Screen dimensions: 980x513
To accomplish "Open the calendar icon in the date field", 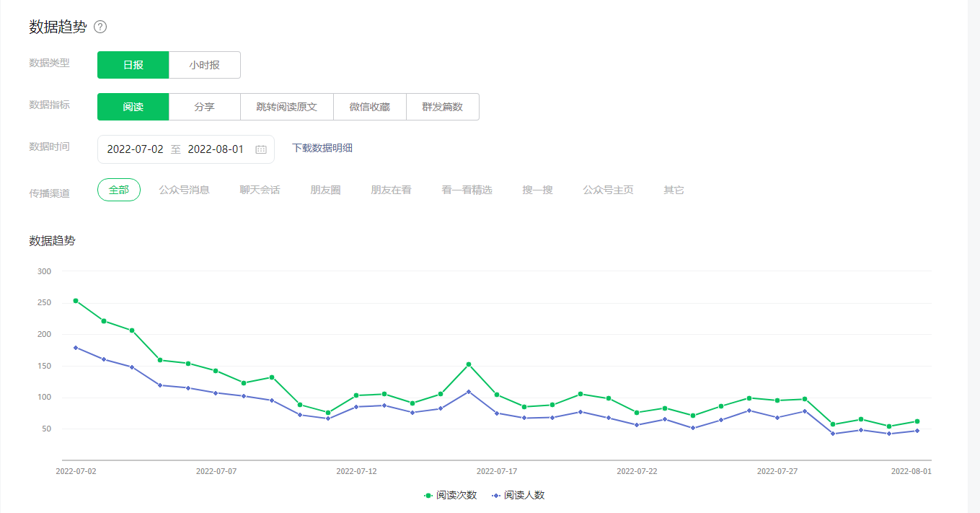I will pyautogui.click(x=261, y=149).
